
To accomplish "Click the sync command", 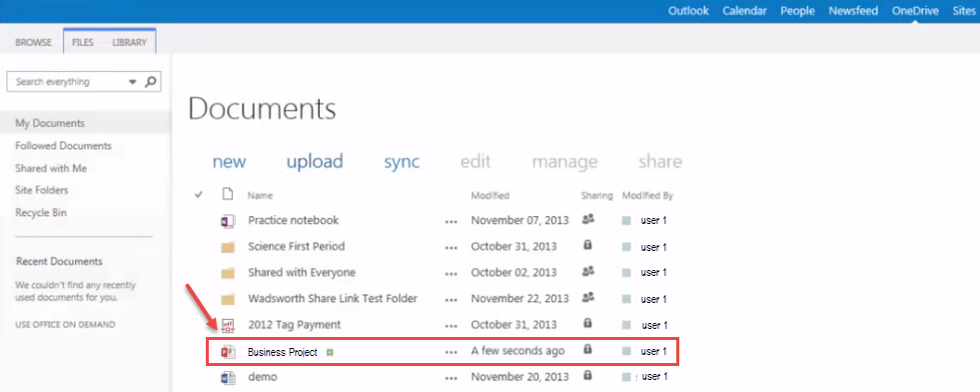I will [402, 163].
